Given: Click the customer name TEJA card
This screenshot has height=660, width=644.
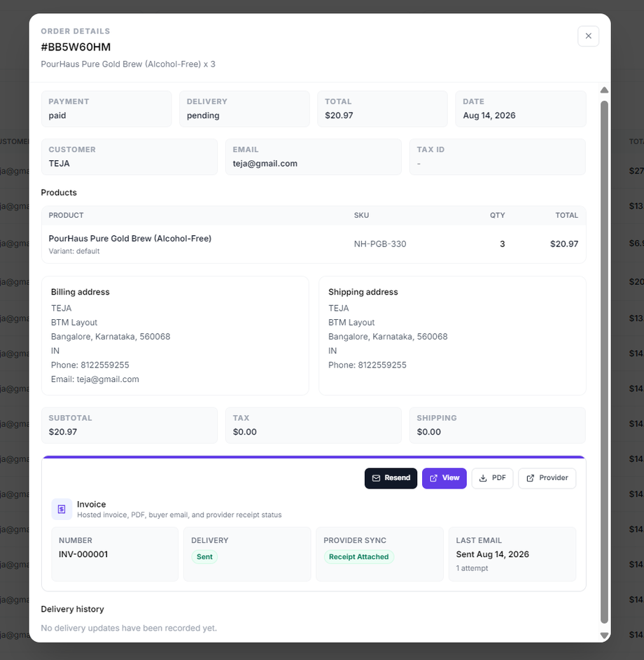Looking at the screenshot, I should point(129,157).
